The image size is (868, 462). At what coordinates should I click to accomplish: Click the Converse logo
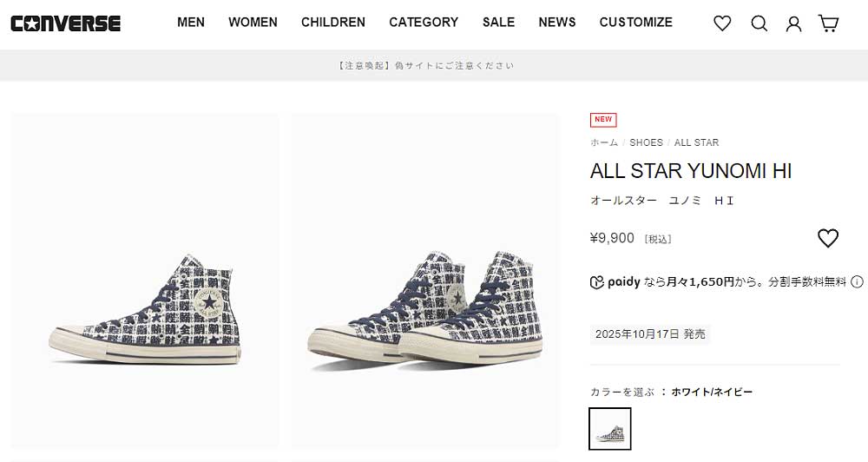pyautogui.click(x=66, y=23)
